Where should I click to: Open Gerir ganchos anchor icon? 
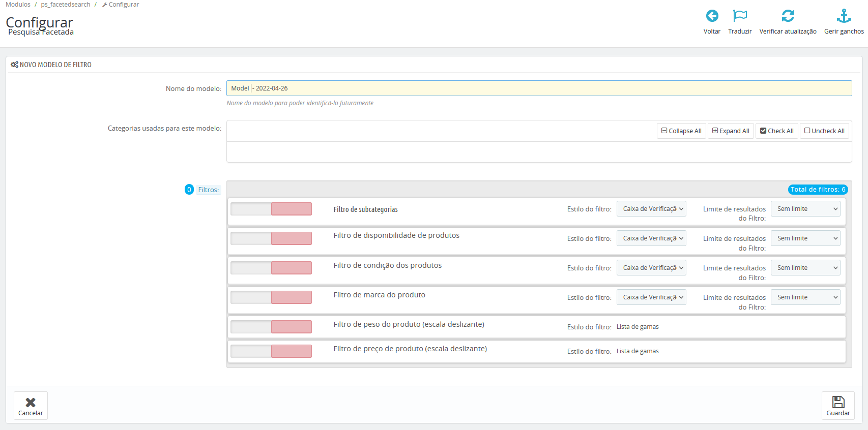pyautogui.click(x=844, y=16)
